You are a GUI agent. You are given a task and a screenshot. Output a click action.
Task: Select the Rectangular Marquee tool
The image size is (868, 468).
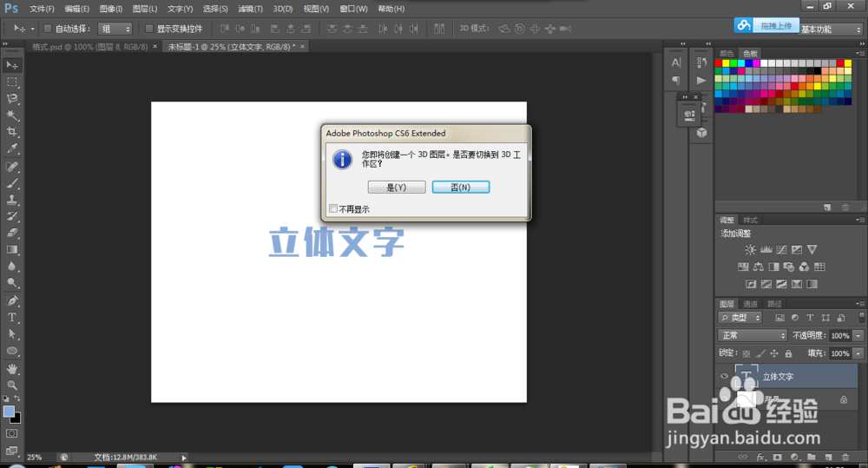(11, 82)
